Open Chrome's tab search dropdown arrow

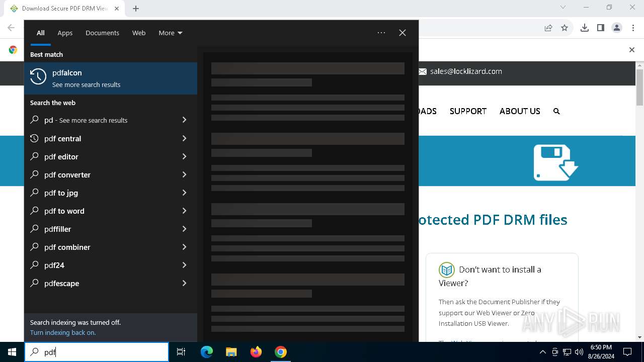[563, 7]
